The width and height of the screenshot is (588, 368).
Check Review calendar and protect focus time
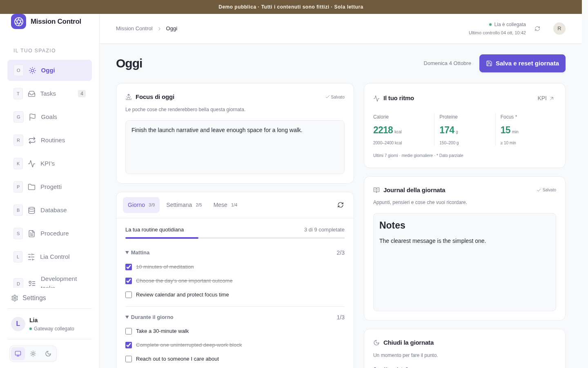coord(129,295)
